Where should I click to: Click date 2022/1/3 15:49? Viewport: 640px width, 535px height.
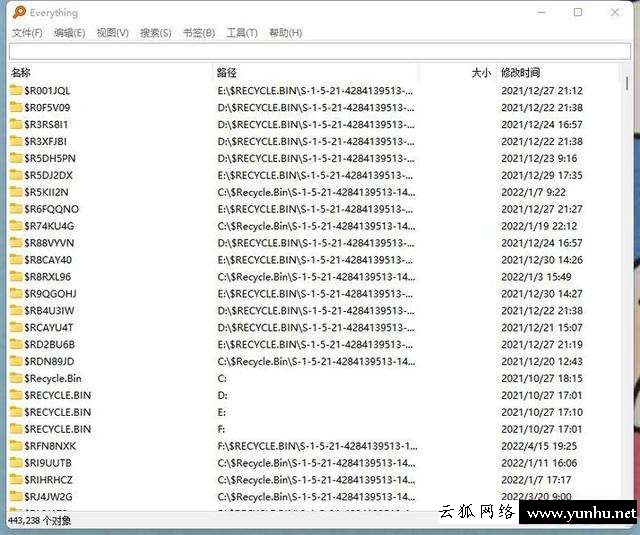[x=536, y=277]
